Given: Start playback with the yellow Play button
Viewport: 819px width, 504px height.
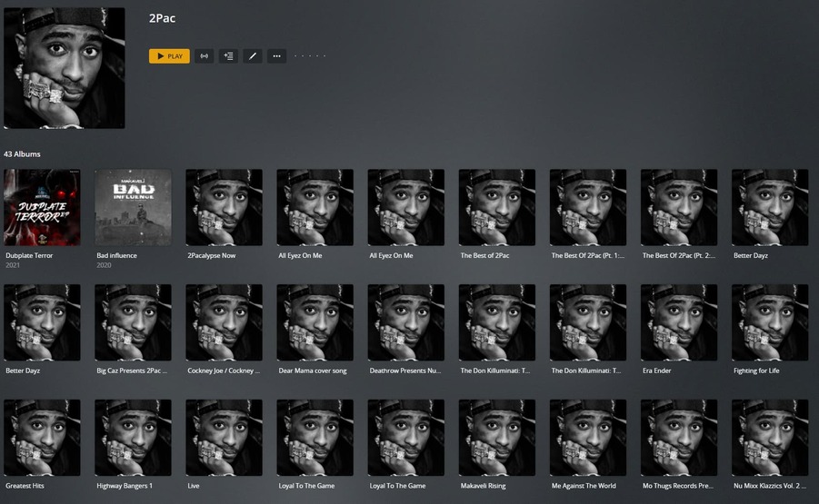Looking at the screenshot, I should pyautogui.click(x=169, y=55).
